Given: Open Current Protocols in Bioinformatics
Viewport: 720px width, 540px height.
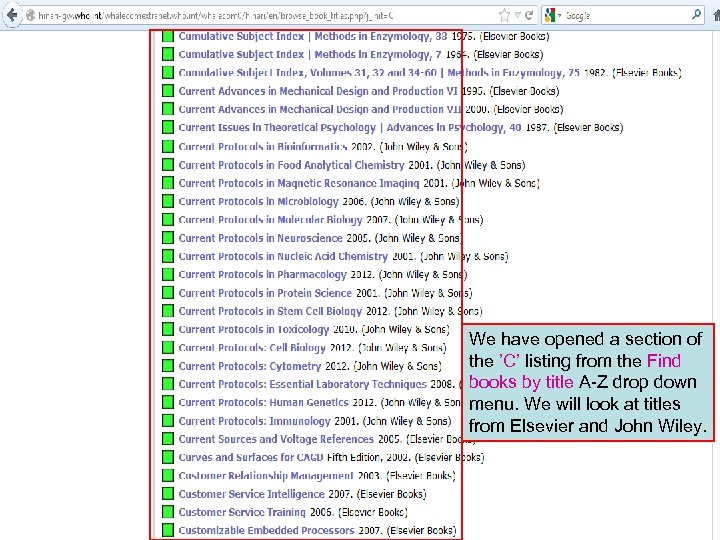Looking at the screenshot, I should (x=263, y=147).
